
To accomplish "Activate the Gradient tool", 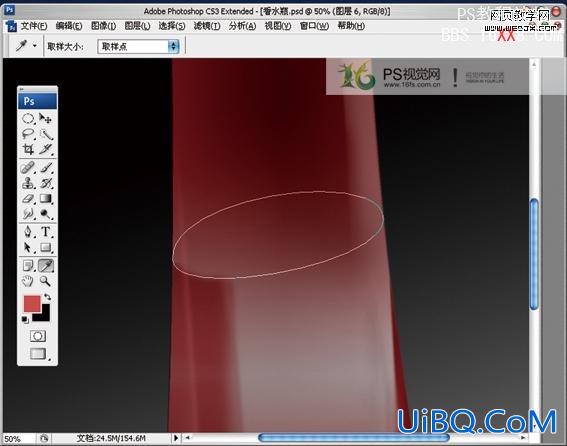I will pyautogui.click(x=46, y=199).
